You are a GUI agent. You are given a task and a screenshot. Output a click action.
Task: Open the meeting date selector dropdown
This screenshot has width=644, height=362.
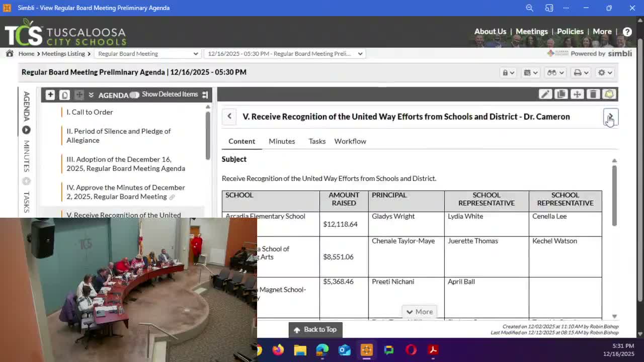285,53
